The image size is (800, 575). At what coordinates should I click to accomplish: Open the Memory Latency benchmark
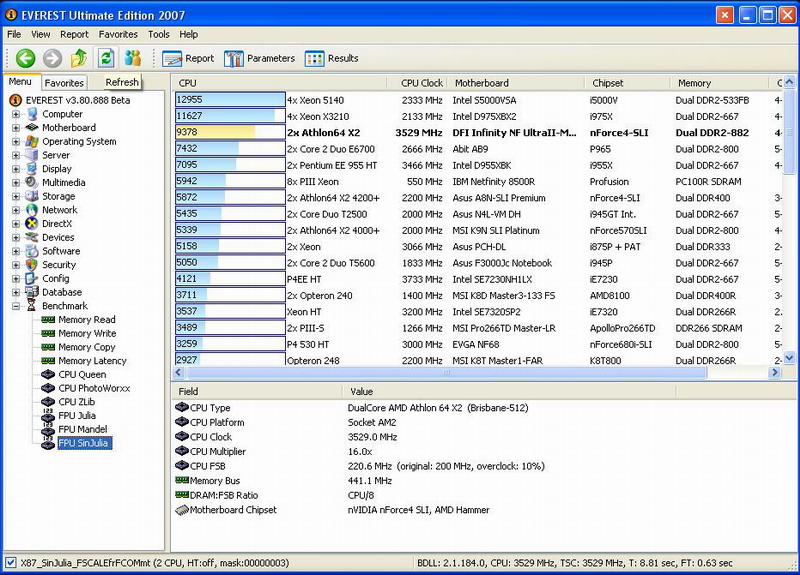92,361
